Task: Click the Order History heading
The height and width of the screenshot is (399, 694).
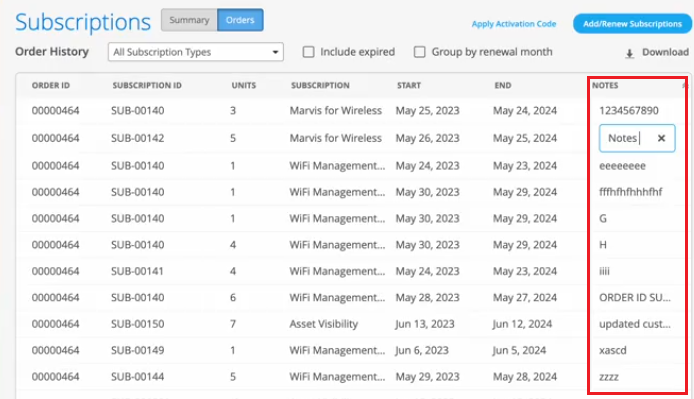Action: coord(52,52)
